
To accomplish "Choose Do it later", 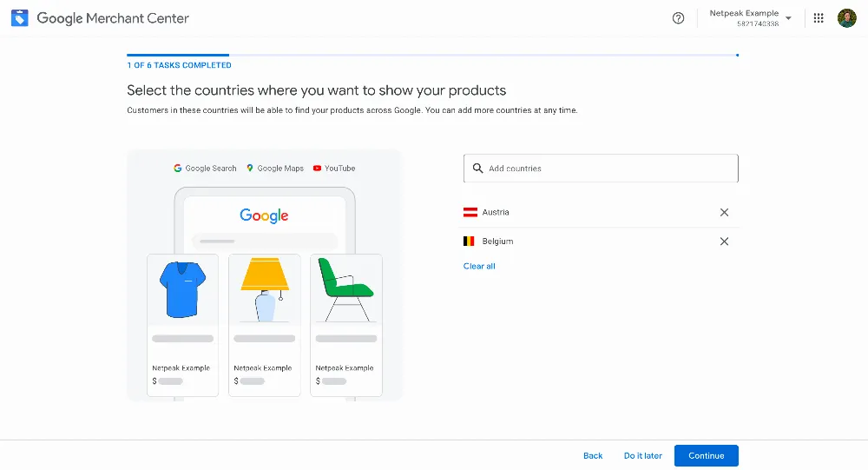I will point(642,455).
